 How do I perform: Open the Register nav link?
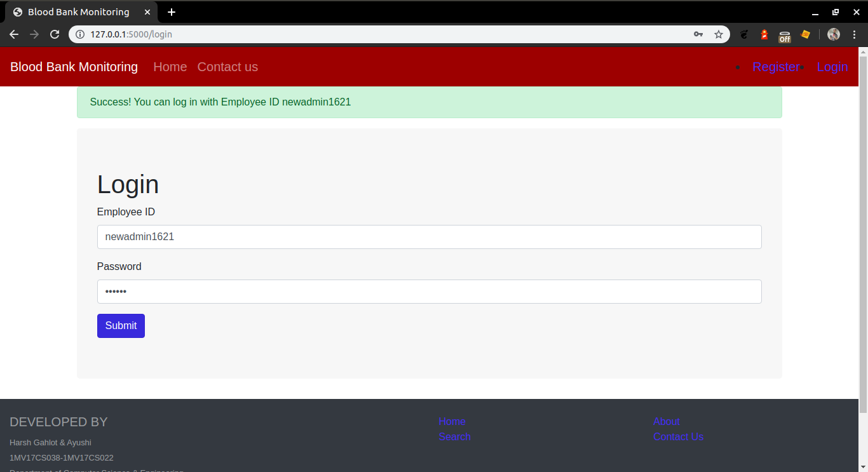coord(776,67)
